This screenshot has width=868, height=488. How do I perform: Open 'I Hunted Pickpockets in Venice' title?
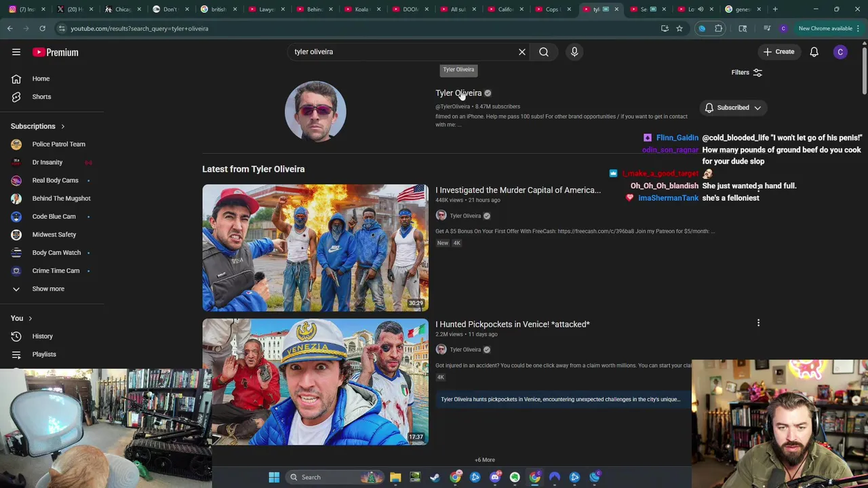[x=513, y=325]
